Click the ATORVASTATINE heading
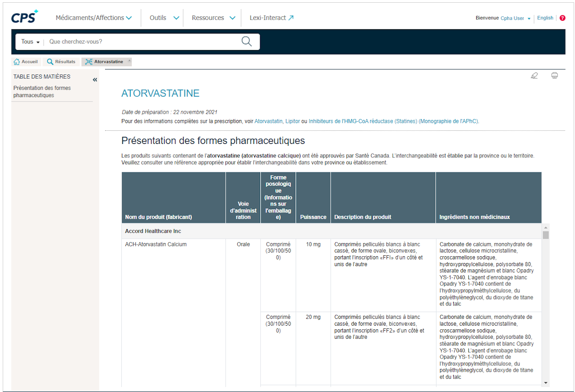575x392 pixels. (160, 93)
